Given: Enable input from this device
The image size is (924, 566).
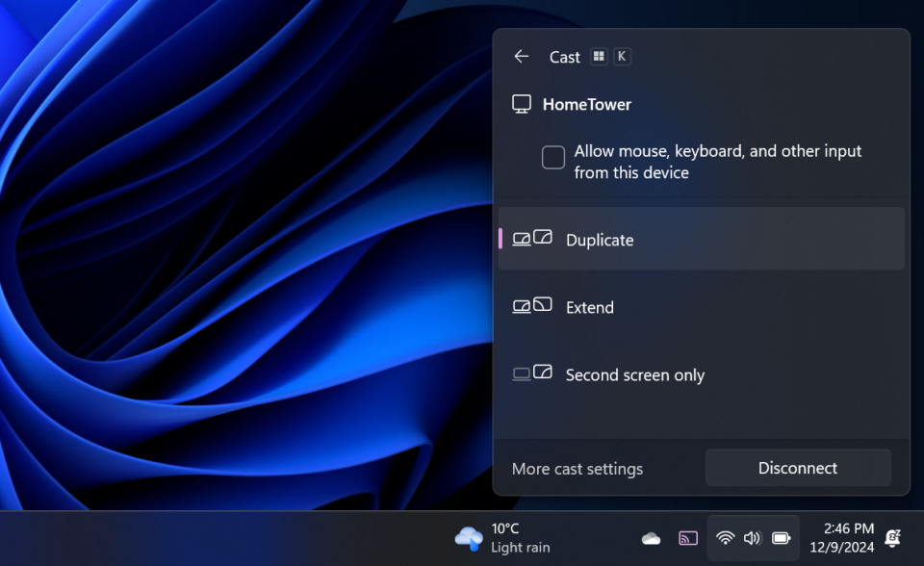Looking at the screenshot, I should 553,156.
